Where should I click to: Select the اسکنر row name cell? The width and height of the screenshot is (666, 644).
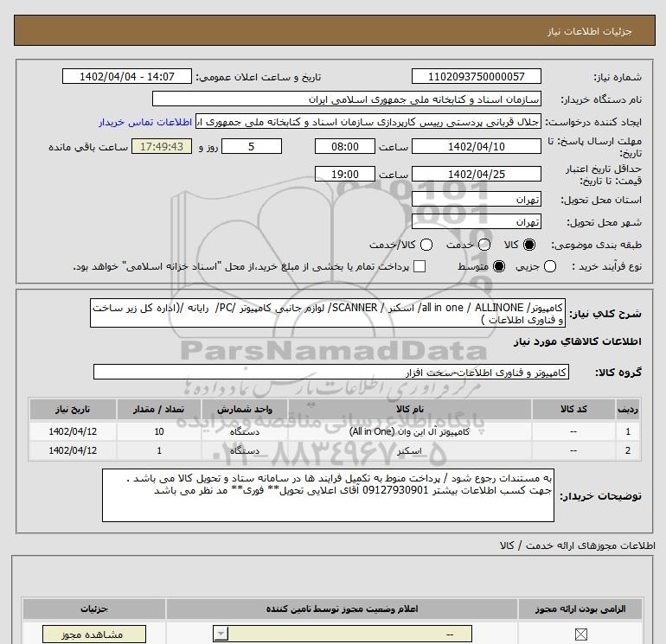pyautogui.click(x=409, y=451)
